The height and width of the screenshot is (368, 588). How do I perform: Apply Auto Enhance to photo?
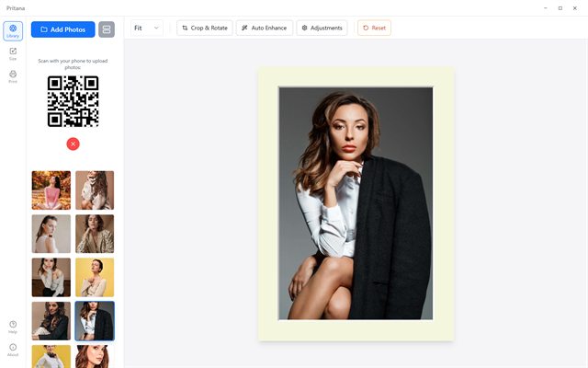[265, 28]
